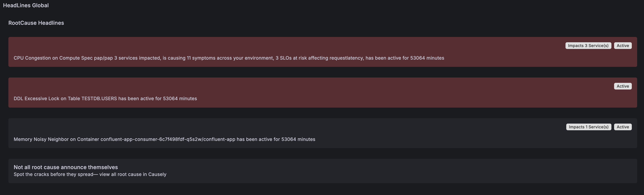Click Active badge on CPU Congestion card
The image size is (644, 195).
622,46
